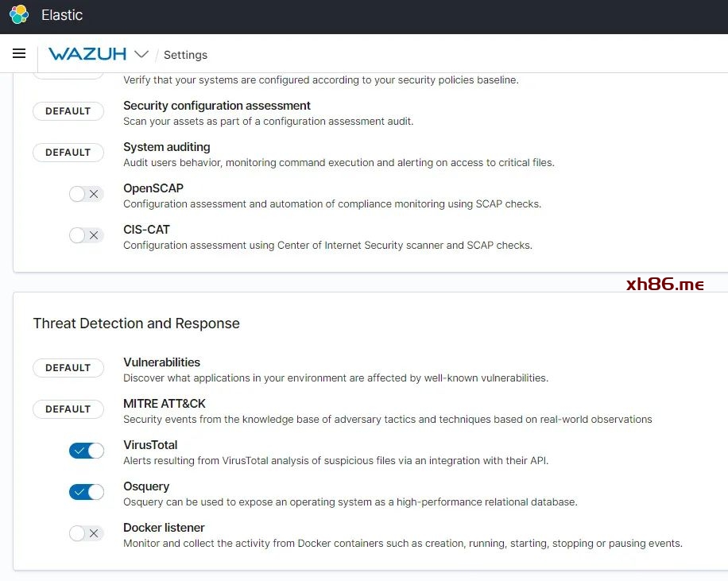Turn off the Osquery toggle
The height and width of the screenshot is (581, 728).
pyautogui.click(x=86, y=492)
